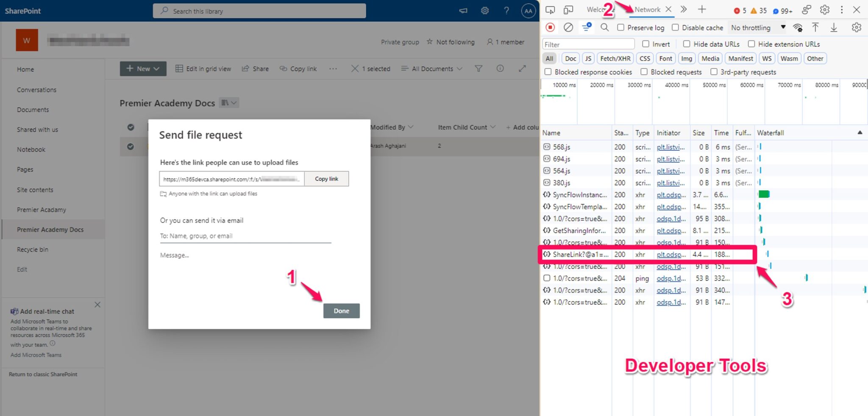Enable Hide data URLs filtering

[x=687, y=44]
